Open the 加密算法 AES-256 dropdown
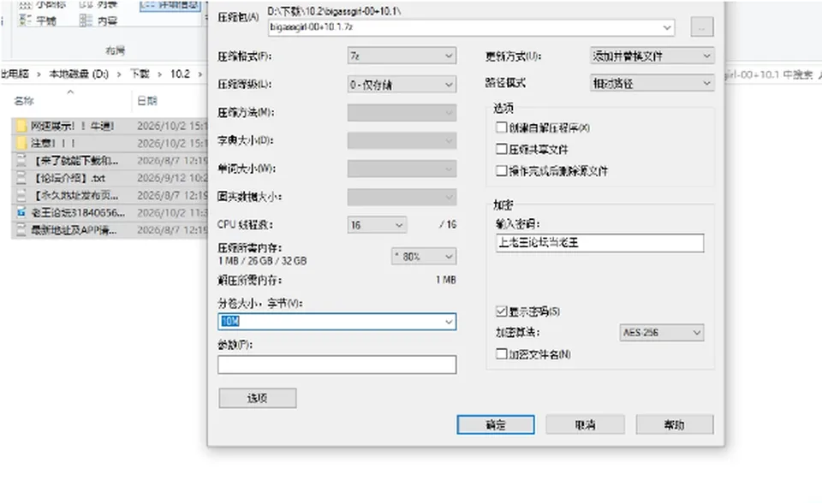 click(662, 332)
